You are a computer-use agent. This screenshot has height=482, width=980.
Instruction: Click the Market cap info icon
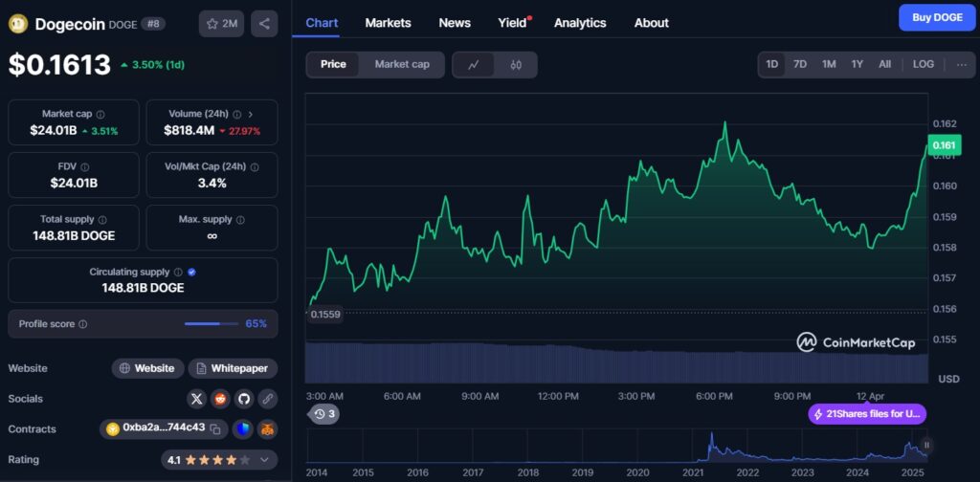100,114
